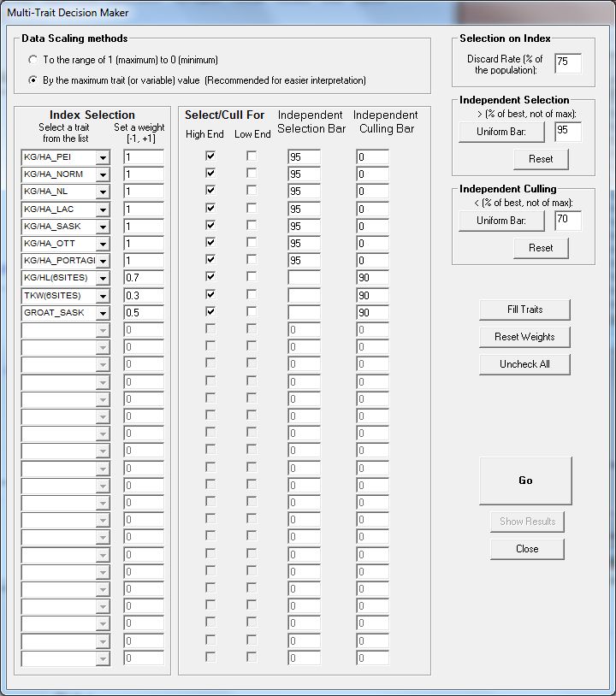This screenshot has height=696, width=616.
Task: Open the KG/HA_OTT trait dropdown
Action: pos(103,244)
